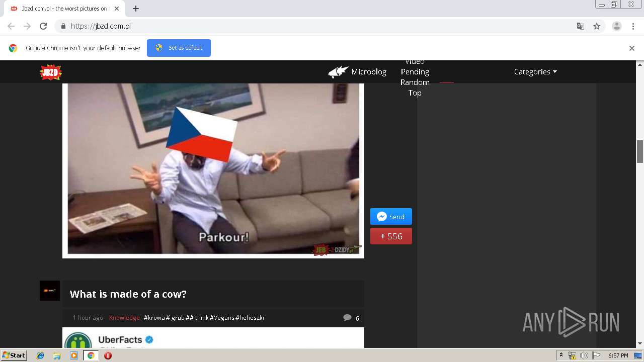This screenshot has height=362, width=644.
Task: Close the Jbzd.com.pl tab
Action: coord(117,9)
